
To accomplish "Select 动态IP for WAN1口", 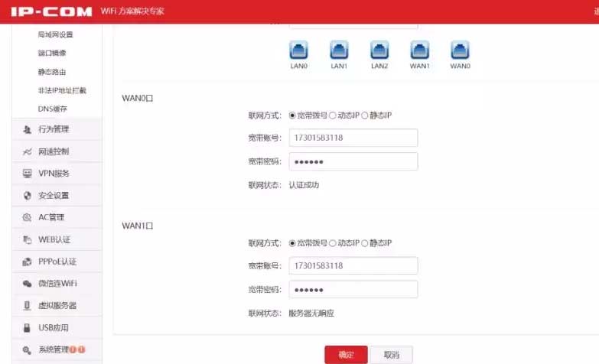I will point(333,243).
